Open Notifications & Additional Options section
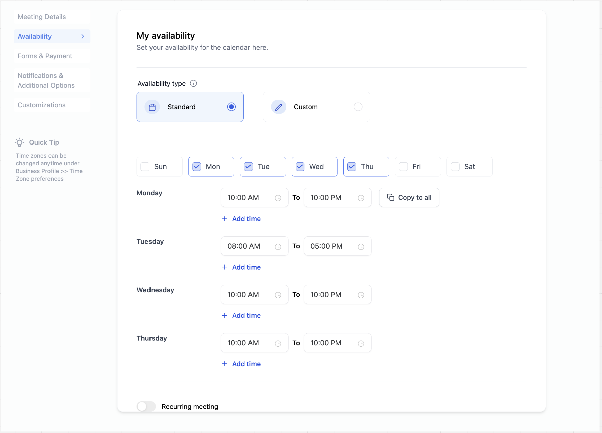 pyautogui.click(x=52, y=80)
